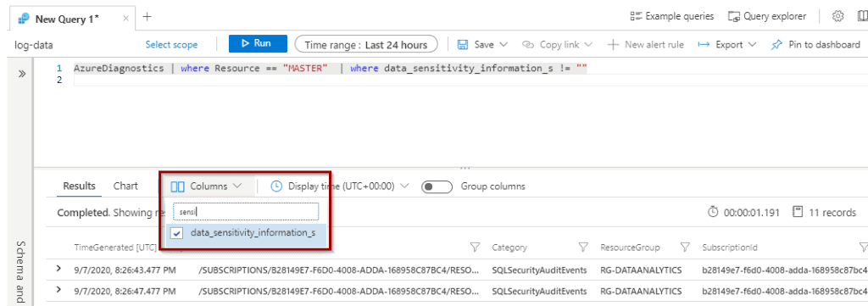
Task: Click the Columns layout icon
Action: point(178,186)
